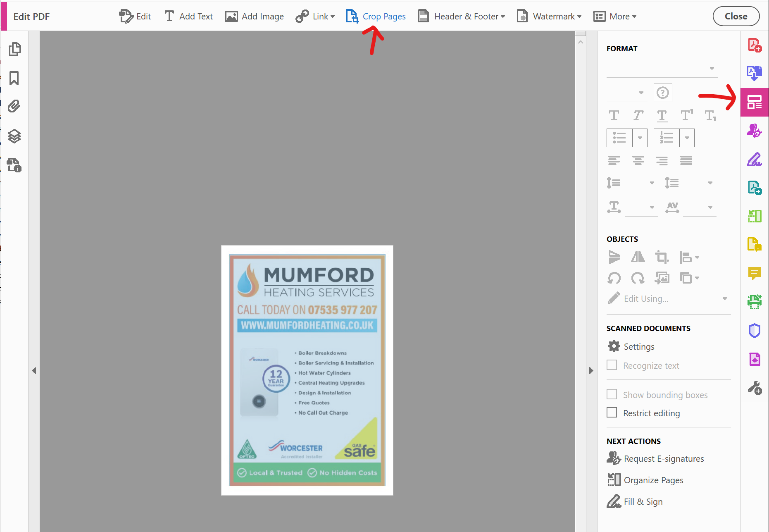
Task: Select Edit in the toolbar
Action: (135, 17)
